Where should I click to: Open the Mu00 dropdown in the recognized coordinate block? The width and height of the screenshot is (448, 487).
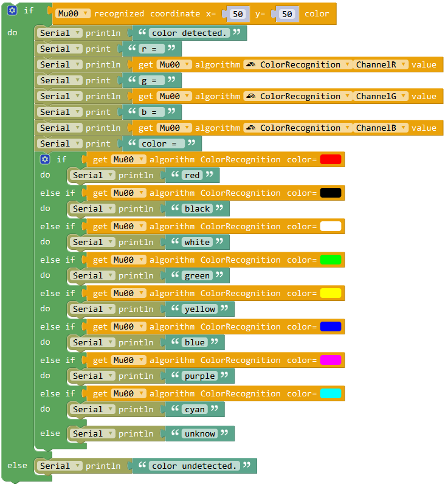[73, 13]
